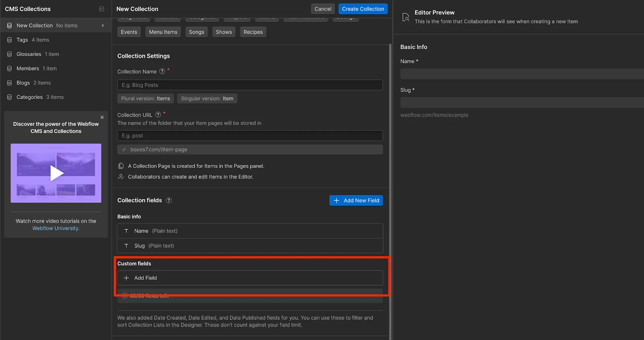Select the Recipes collection template
The width and height of the screenshot is (644, 340).
point(253,32)
